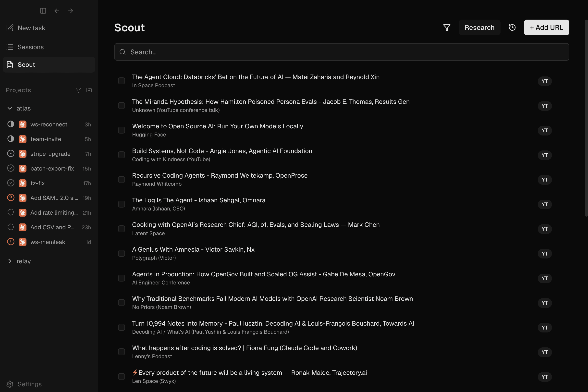This screenshot has width=588, height=392.
Task: Click the YT badge on Recursive Coding Agents row
Action: click(x=544, y=180)
